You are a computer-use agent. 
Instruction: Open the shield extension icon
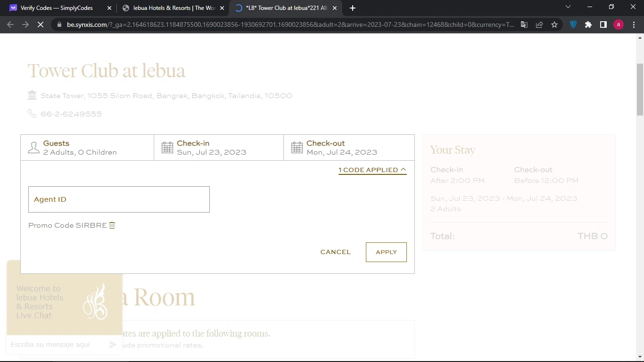pyautogui.click(x=573, y=25)
